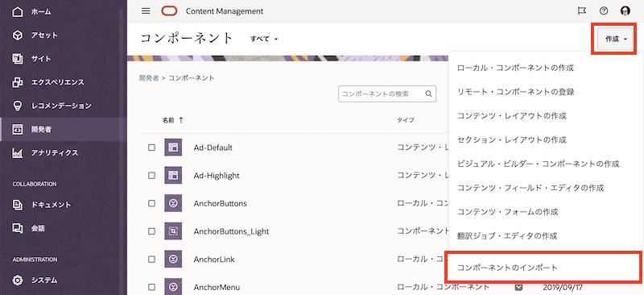Select コンポーネントのインポート menu item

(x=507, y=268)
